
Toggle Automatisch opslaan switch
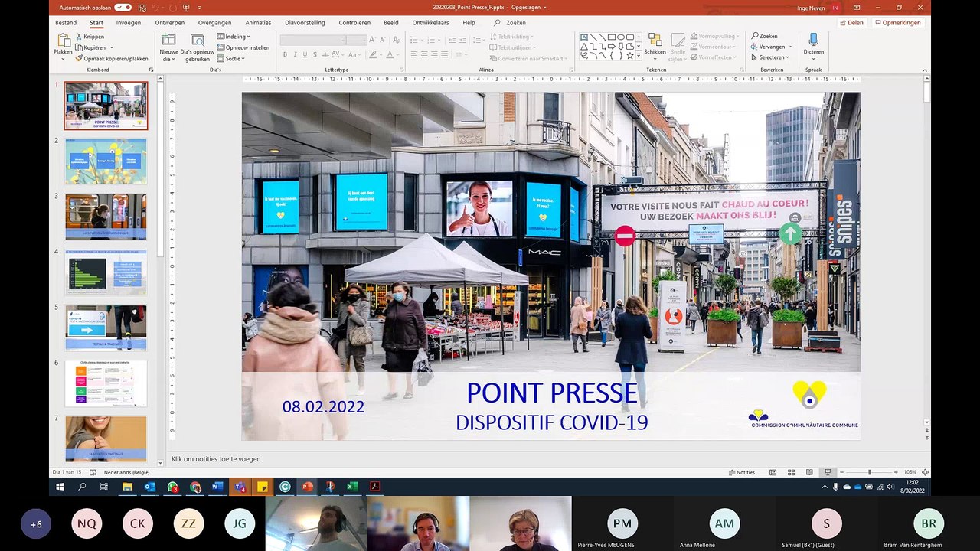point(122,8)
